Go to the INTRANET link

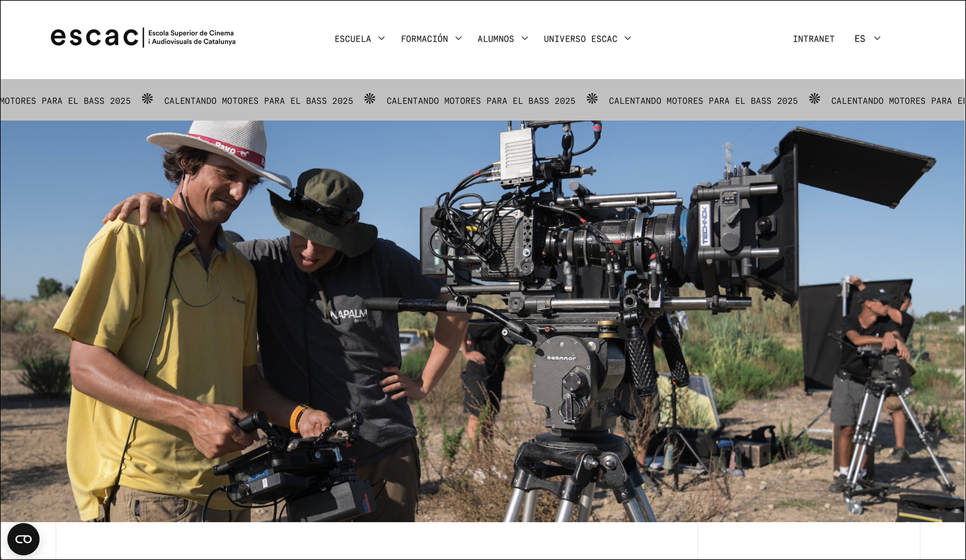[814, 39]
